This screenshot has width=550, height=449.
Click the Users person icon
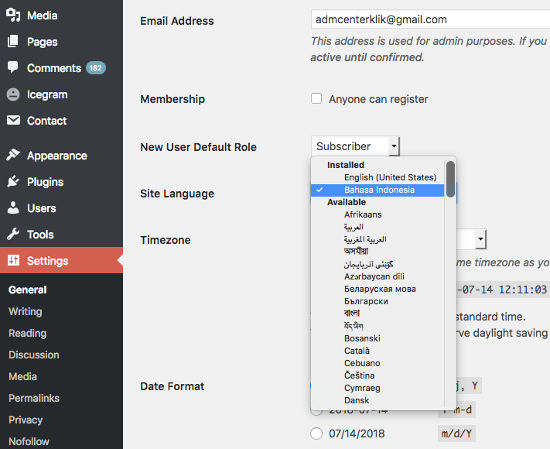coord(13,208)
